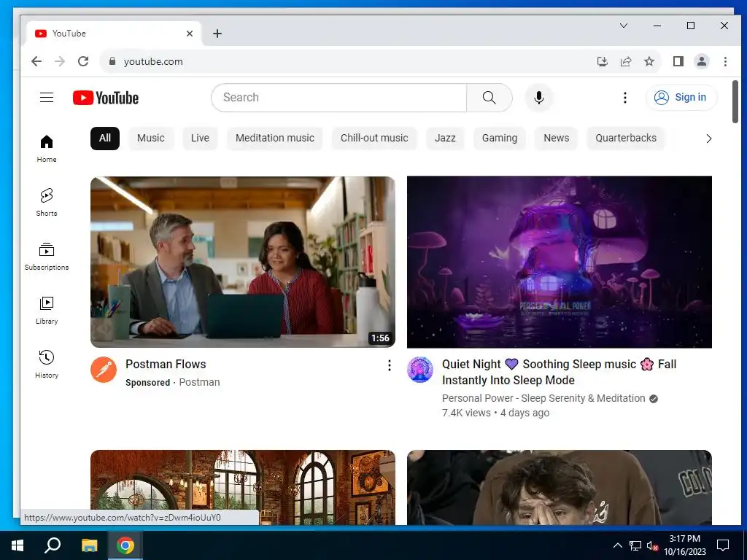The height and width of the screenshot is (560, 747).
Task: Click Chrome icon in taskbar
Action: click(125, 545)
